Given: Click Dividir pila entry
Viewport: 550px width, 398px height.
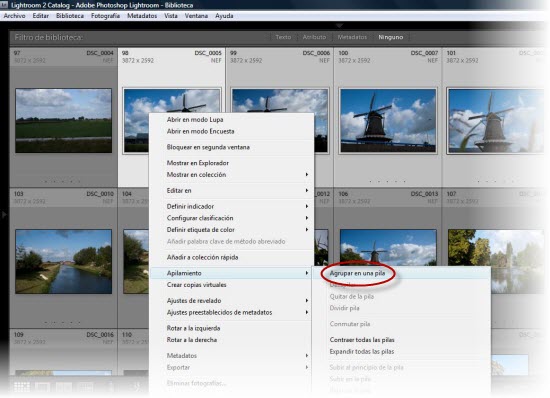Looking at the screenshot, I should [x=344, y=308].
